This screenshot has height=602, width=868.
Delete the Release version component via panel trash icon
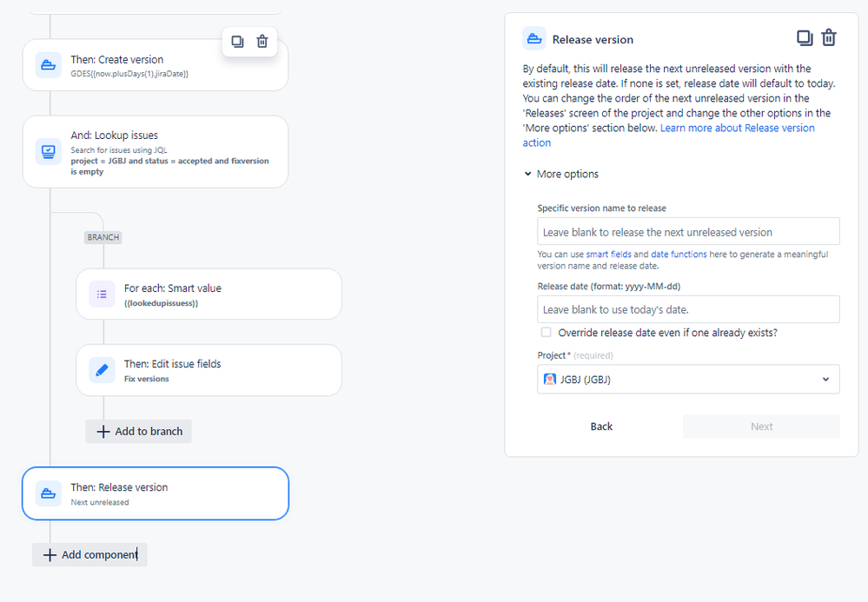[x=829, y=37]
